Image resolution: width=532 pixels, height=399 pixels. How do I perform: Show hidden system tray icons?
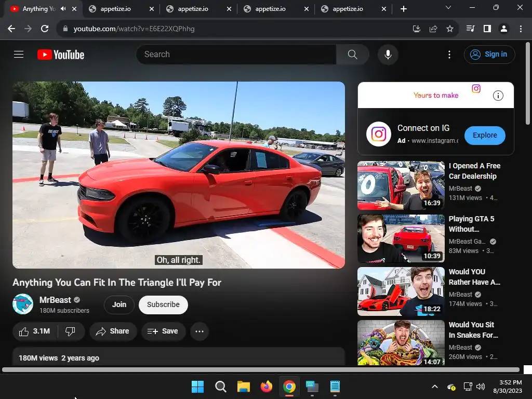(435, 387)
